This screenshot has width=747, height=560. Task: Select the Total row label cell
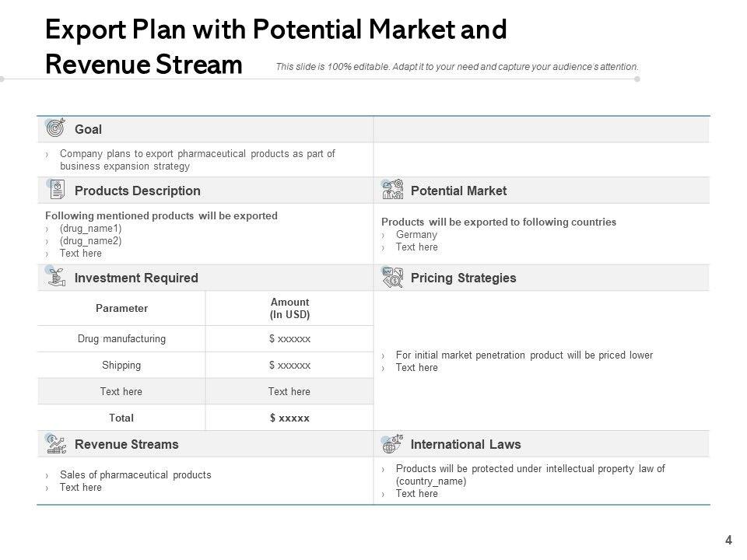[x=121, y=418]
